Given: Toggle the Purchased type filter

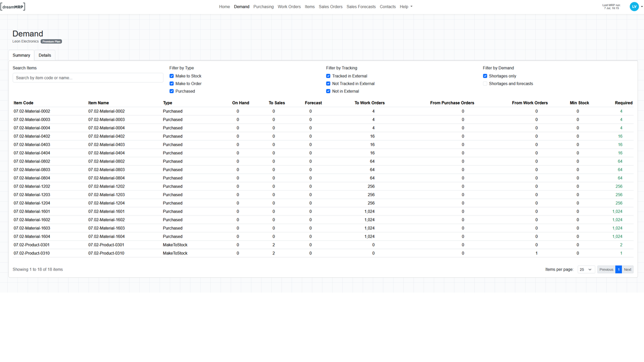Looking at the screenshot, I should (x=171, y=91).
